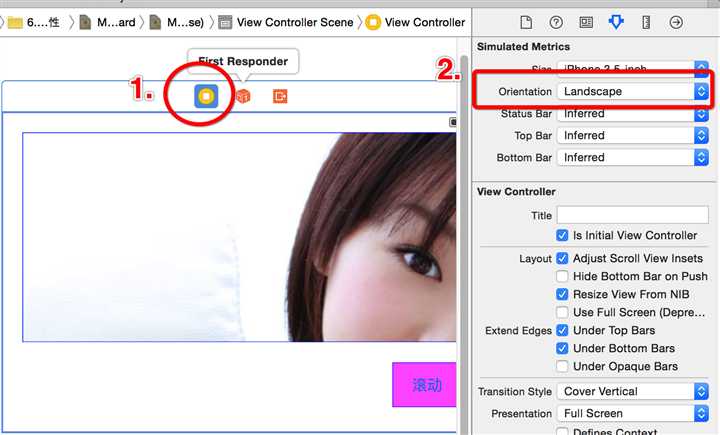Open the Top Bar dropdown

[x=633, y=136]
